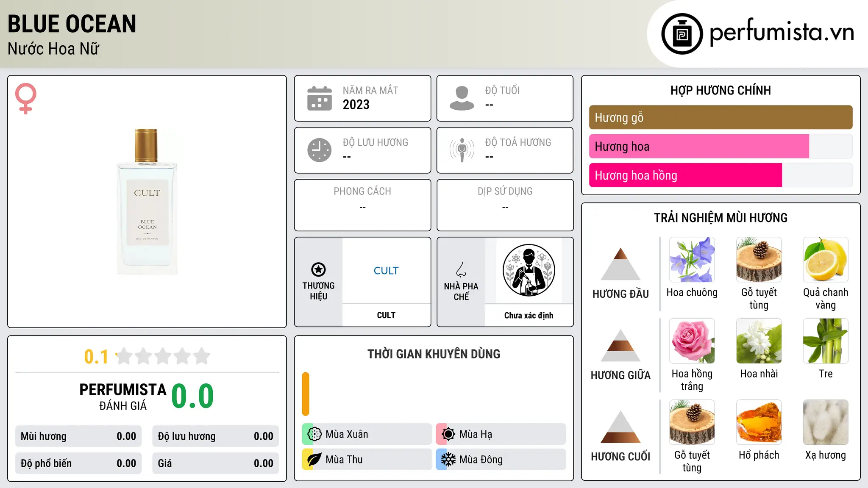This screenshot has width=868, height=488.
Task: Click the Hương hoa hồng accord bar
Action: point(721,175)
